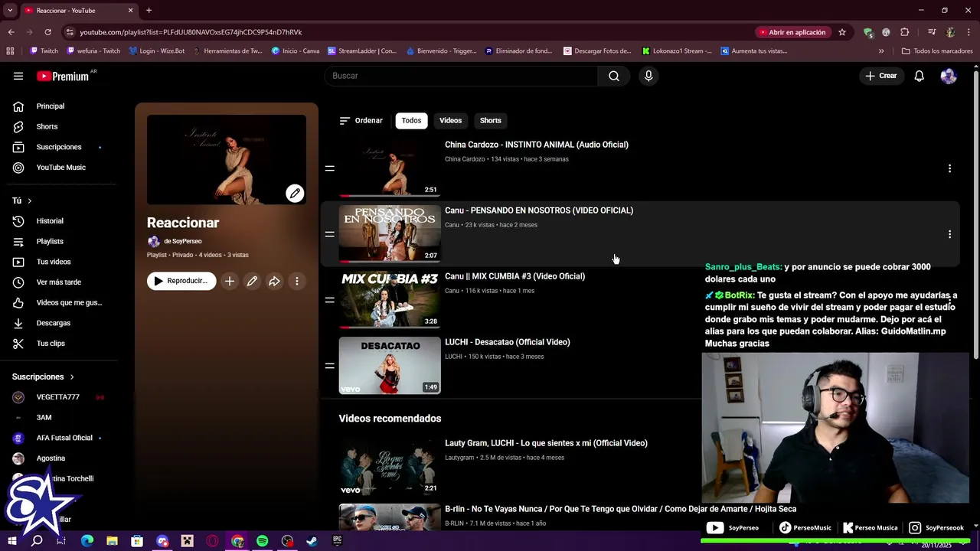Open the SoyPerseo channel link under title
The height and width of the screenshot is (551, 980).
[x=182, y=241]
